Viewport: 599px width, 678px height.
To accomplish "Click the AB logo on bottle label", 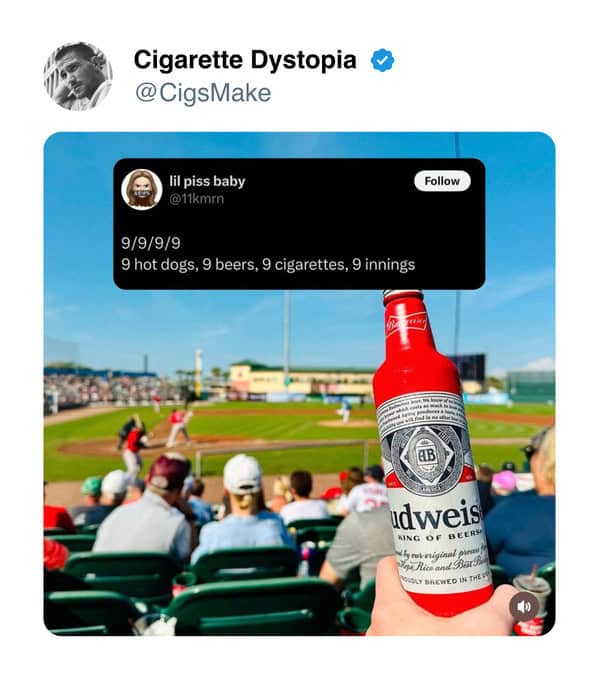I will coord(426,455).
